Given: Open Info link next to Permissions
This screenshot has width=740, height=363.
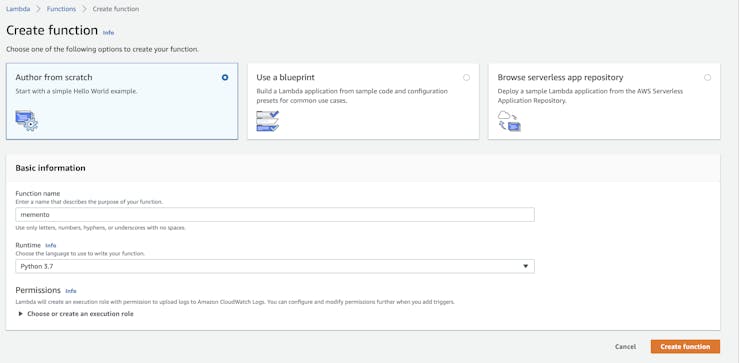Looking at the screenshot, I should tap(71, 291).
